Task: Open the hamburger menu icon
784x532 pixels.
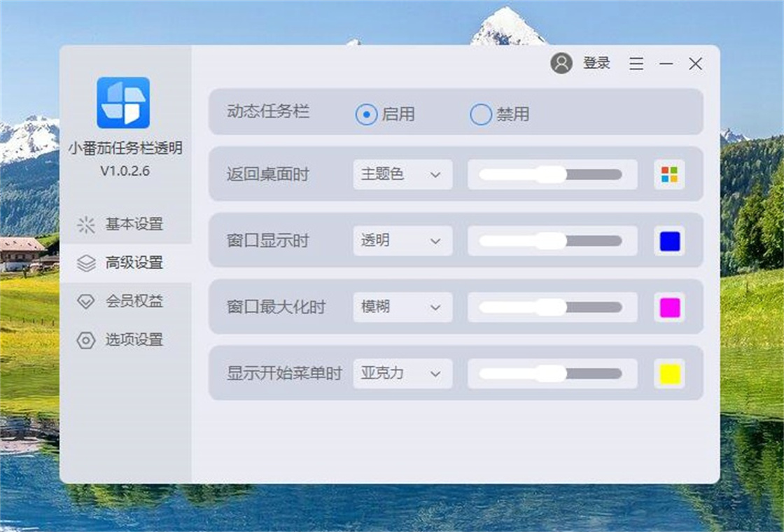Action: point(636,64)
